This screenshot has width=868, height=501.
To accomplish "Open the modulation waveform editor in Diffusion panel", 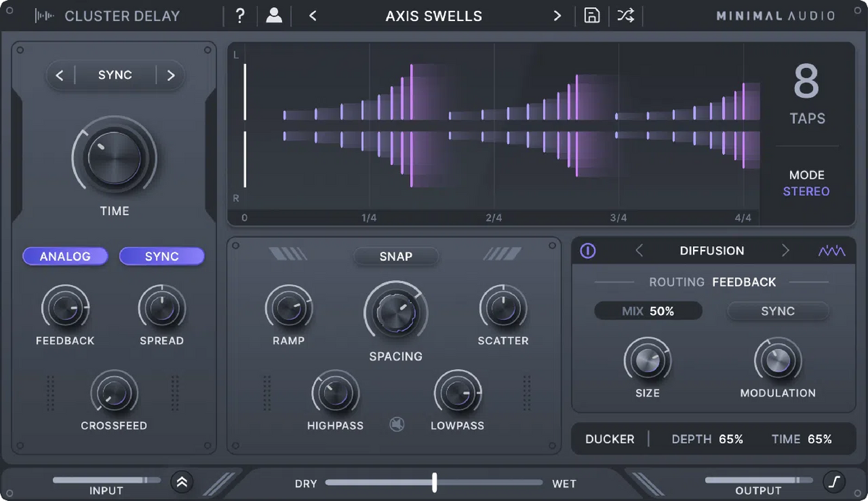I will click(x=832, y=250).
